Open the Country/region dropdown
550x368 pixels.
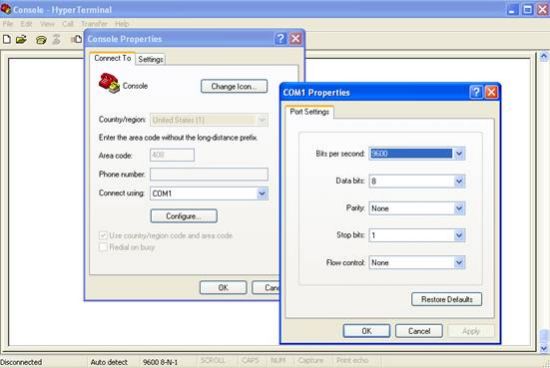pos(262,120)
